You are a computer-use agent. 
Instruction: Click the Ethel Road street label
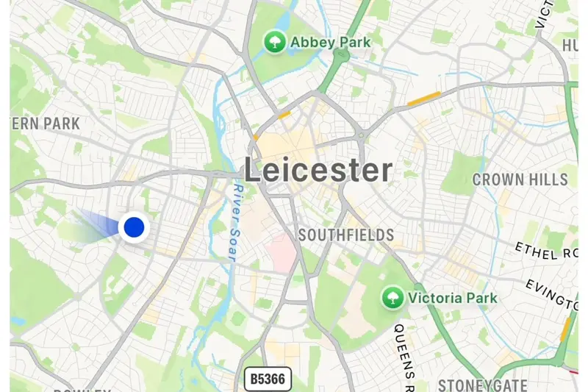tap(545, 252)
